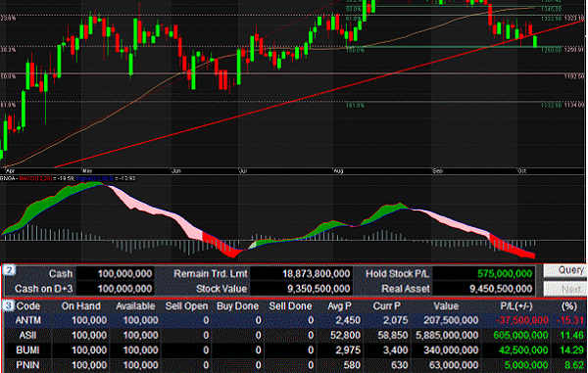Click Hold Stock P/L value 575,000,000

point(483,274)
